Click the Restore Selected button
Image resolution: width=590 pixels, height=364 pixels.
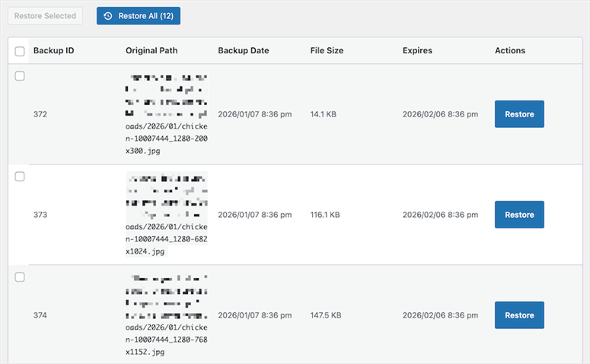click(x=45, y=16)
